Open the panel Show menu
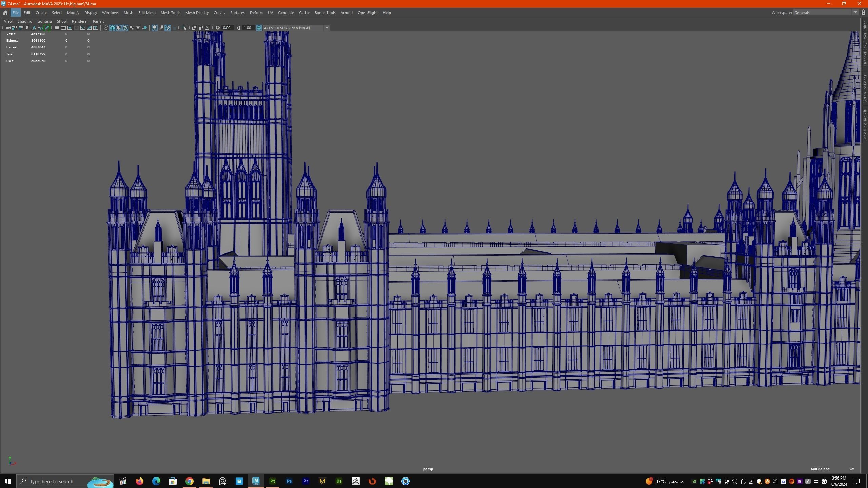The height and width of the screenshot is (488, 868). tap(62, 21)
